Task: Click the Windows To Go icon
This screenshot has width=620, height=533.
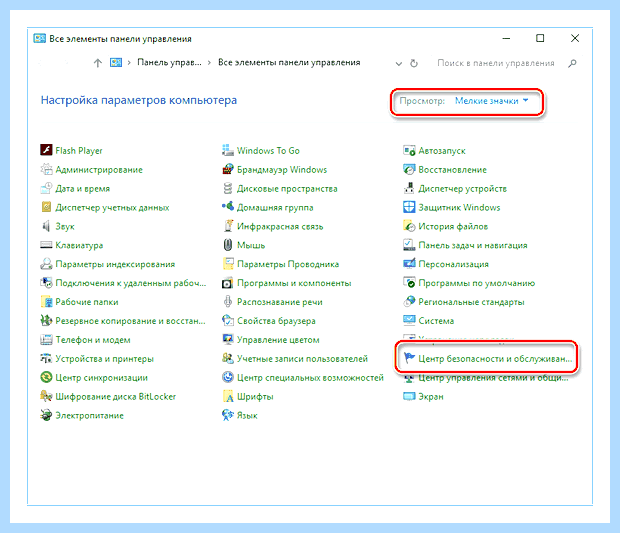Action: coord(228,150)
